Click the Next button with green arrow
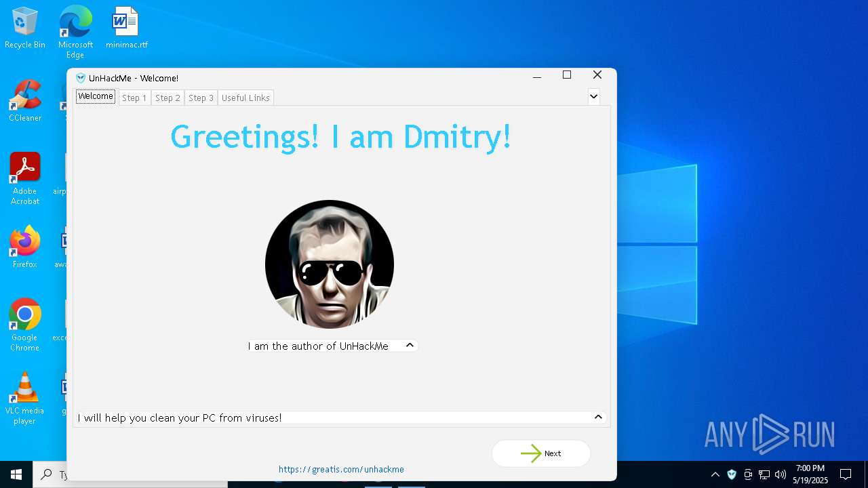Image resolution: width=868 pixels, height=488 pixels. (541, 453)
